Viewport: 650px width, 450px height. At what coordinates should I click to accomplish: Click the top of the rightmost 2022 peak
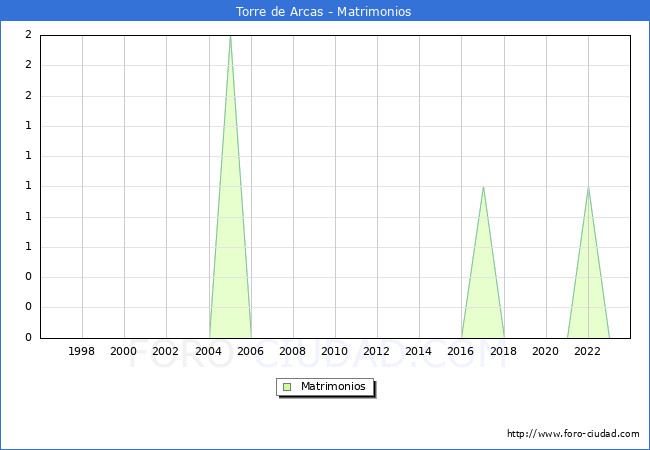[588, 188]
